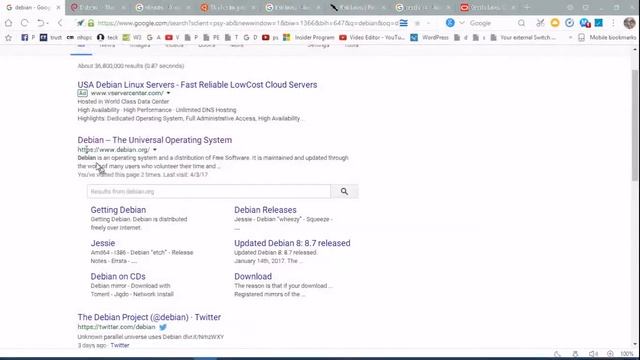
Task: Go to the browser home page icon
Action: coord(9,23)
